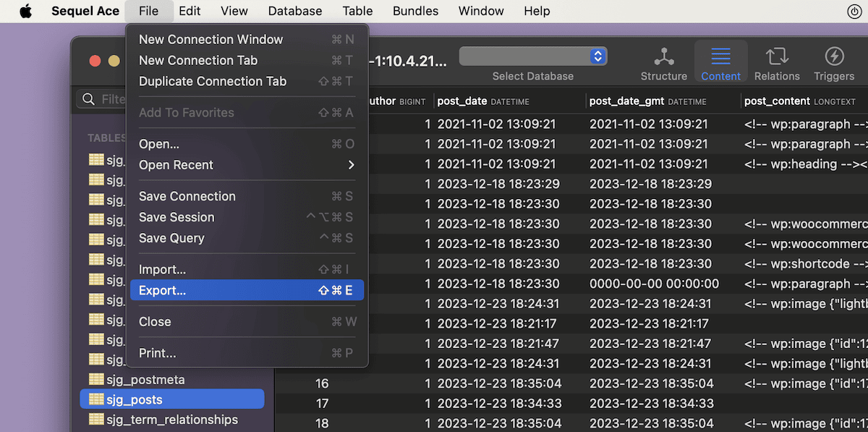This screenshot has width=868, height=432.
Task: Select the row with ID 18
Action: pos(322,423)
